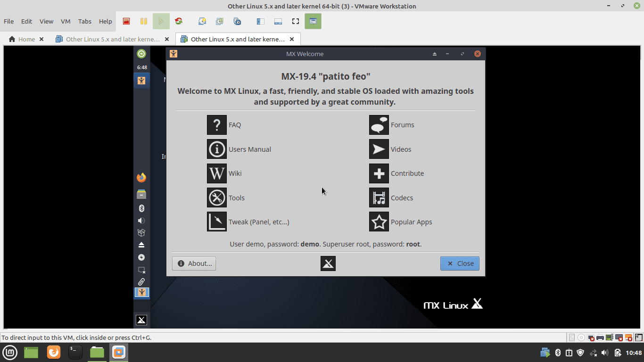644x362 pixels.
Task: Open the Forums speech bubble icon
Action: coord(379,125)
